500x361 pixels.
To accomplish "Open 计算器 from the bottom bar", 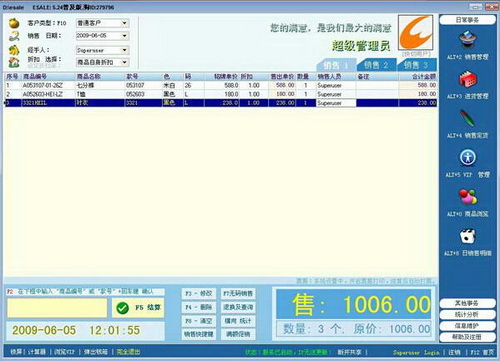I will [x=37, y=352].
